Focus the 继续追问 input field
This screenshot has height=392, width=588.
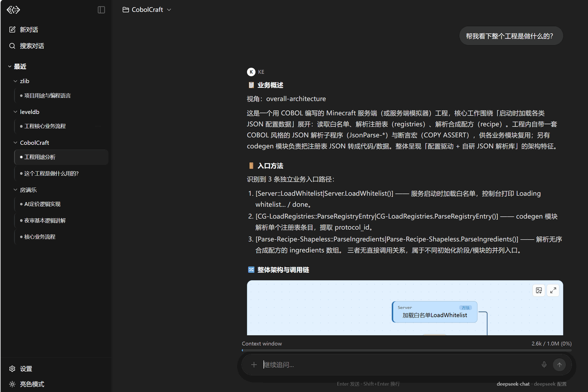(x=399, y=365)
